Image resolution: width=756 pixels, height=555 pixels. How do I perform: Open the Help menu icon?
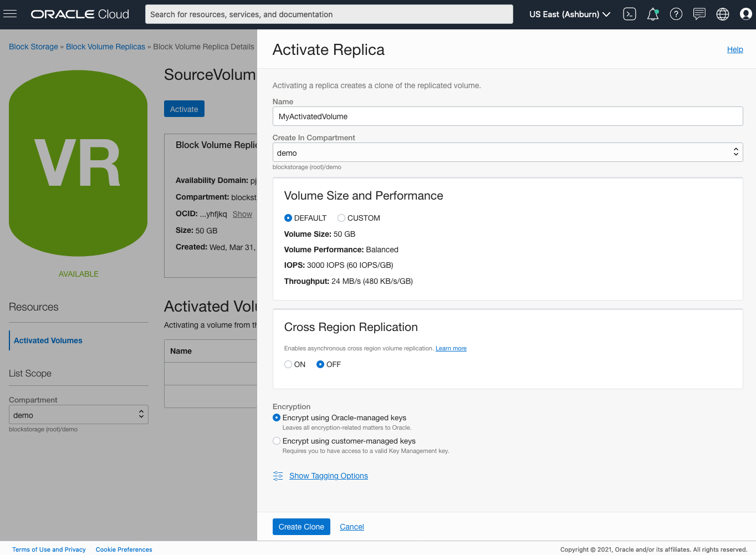point(676,14)
